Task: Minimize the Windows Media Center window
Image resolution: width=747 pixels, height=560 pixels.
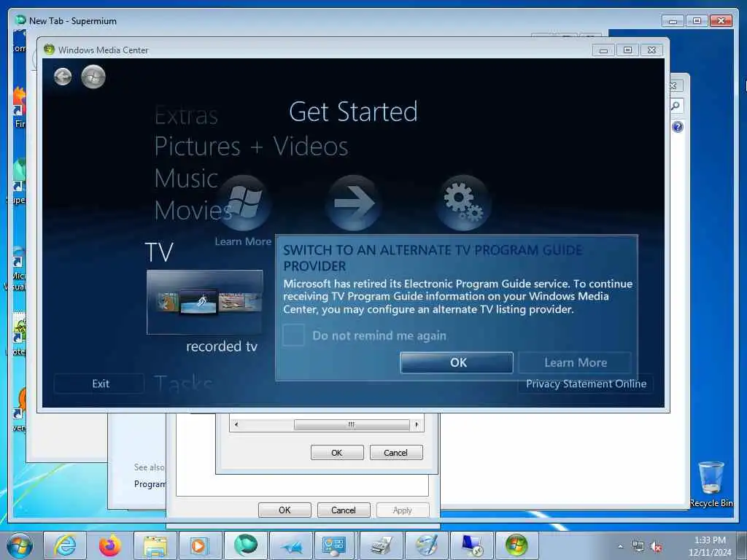Action: [603, 50]
